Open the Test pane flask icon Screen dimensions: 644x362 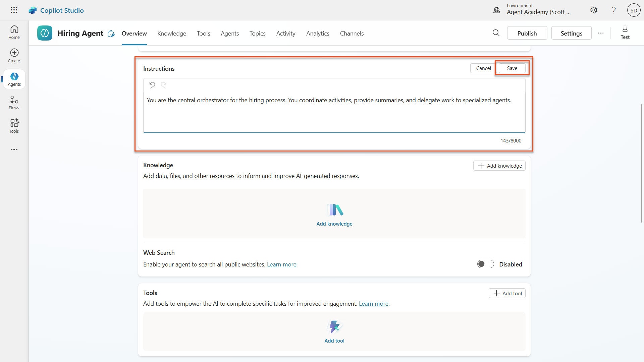625,33
